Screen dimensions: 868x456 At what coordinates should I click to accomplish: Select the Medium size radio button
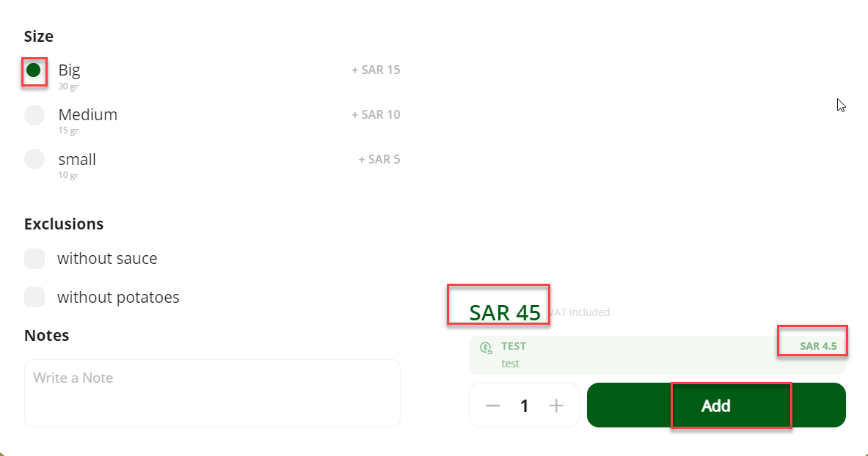[x=34, y=115]
